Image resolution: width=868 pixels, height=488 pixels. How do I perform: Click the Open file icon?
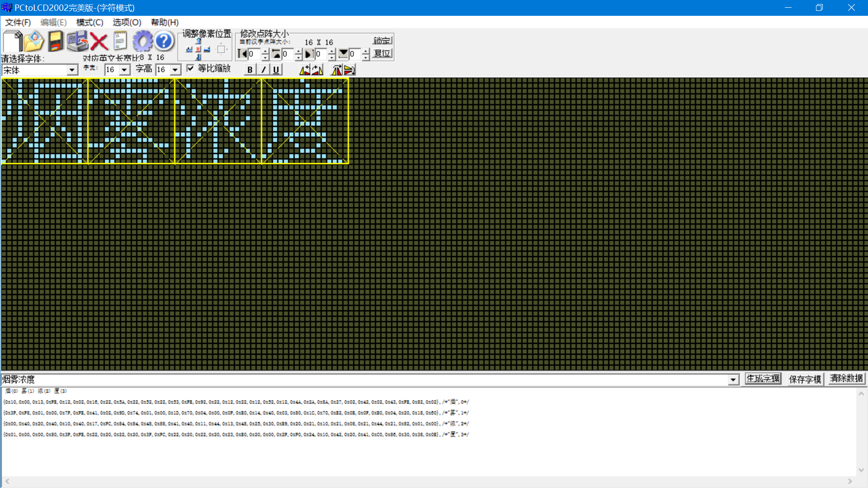(x=34, y=42)
